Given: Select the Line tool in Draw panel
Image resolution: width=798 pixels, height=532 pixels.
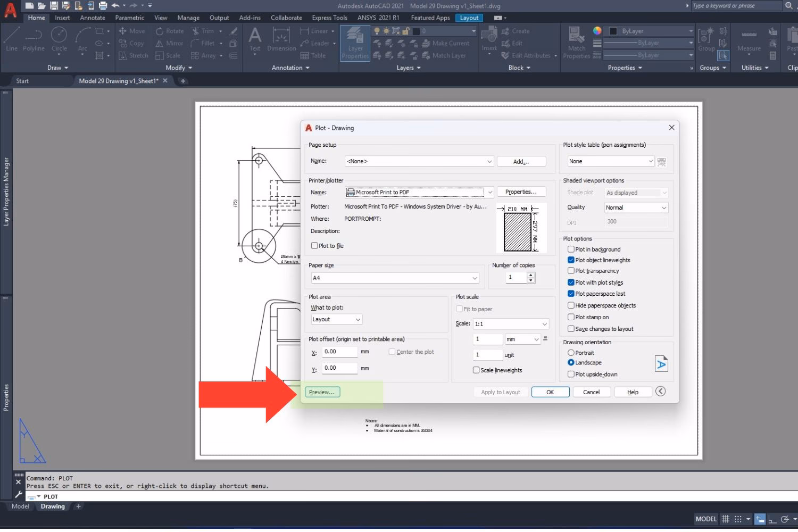Looking at the screenshot, I should coord(12,39).
